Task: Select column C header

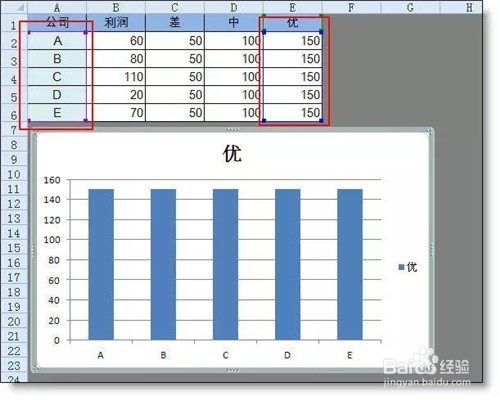Action: [175, 7]
